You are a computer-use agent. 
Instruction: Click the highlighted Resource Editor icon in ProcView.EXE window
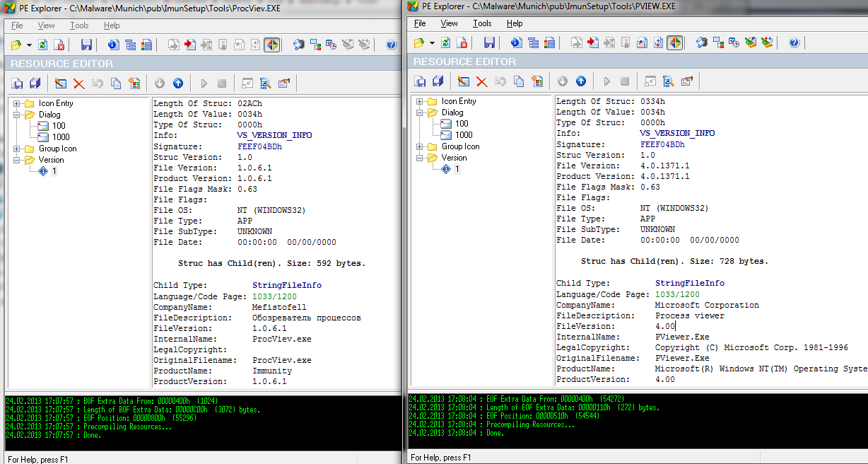tap(272, 45)
